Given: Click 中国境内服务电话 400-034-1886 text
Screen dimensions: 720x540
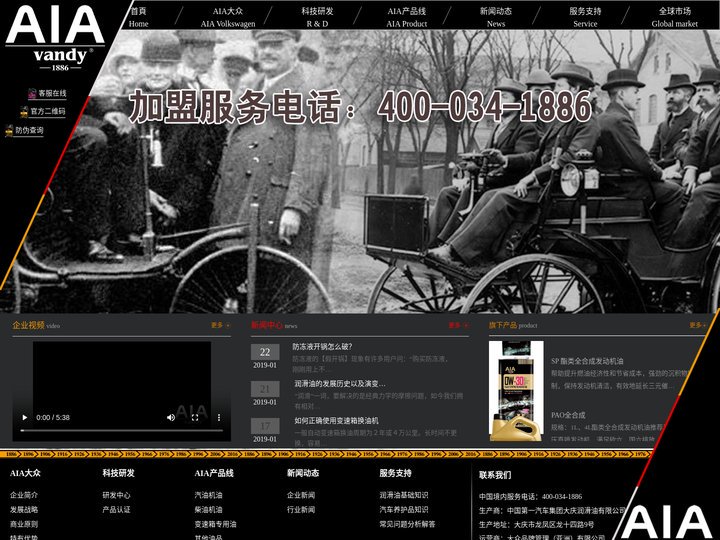Looking at the screenshot, I should pos(531,496).
